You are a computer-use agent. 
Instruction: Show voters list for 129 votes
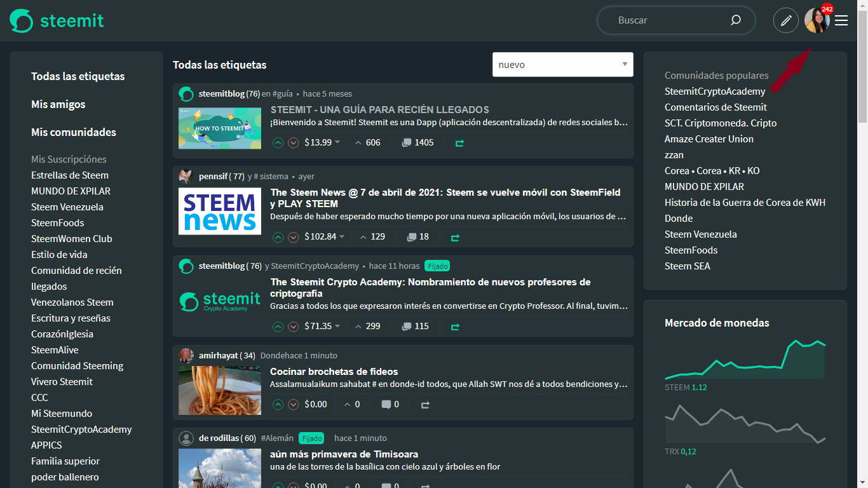click(372, 237)
